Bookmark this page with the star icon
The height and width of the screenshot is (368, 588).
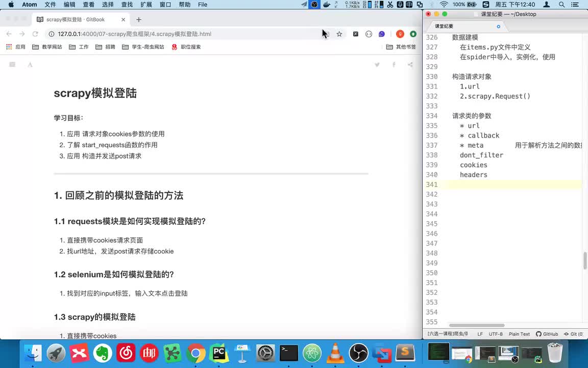(339, 34)
